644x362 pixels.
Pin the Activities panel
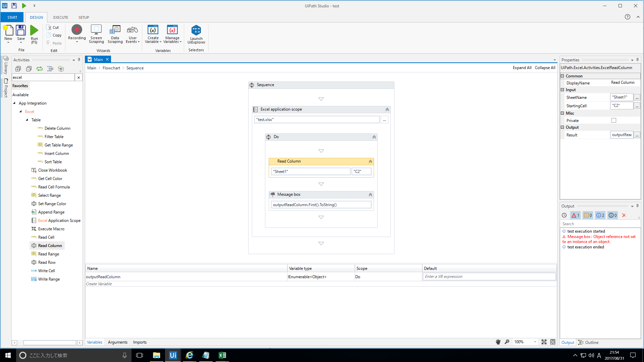pos(79,60)
